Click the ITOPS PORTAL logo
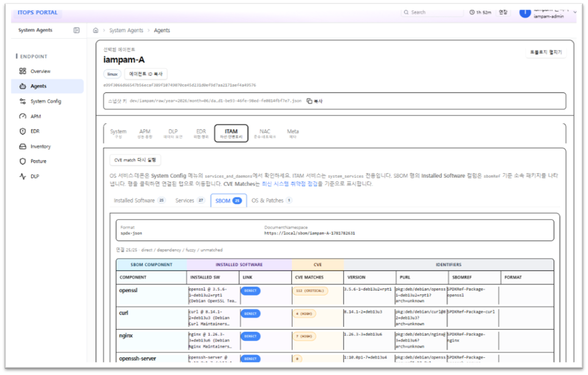 click(x=37, y=12)
